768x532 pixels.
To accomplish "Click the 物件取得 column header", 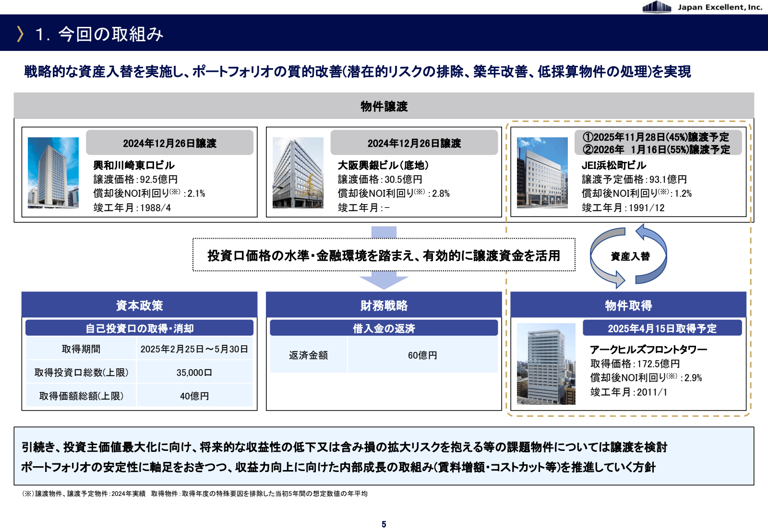I will coord(628,305).
